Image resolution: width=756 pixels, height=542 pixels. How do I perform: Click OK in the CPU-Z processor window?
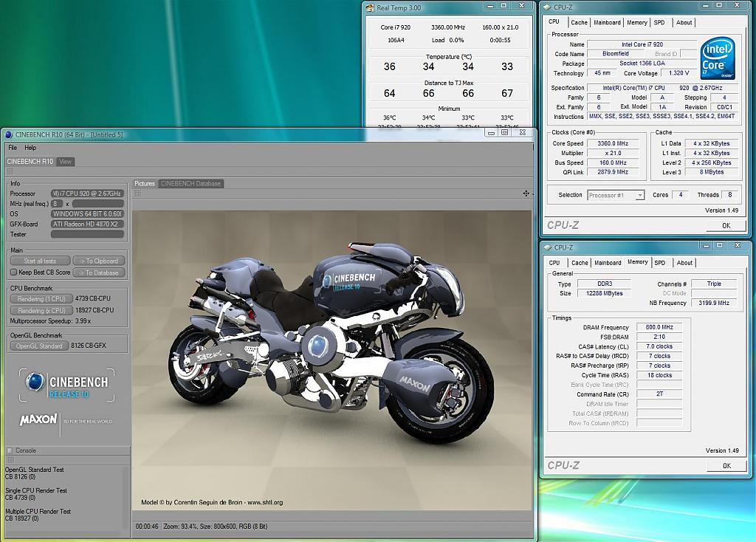pos(726,226)
